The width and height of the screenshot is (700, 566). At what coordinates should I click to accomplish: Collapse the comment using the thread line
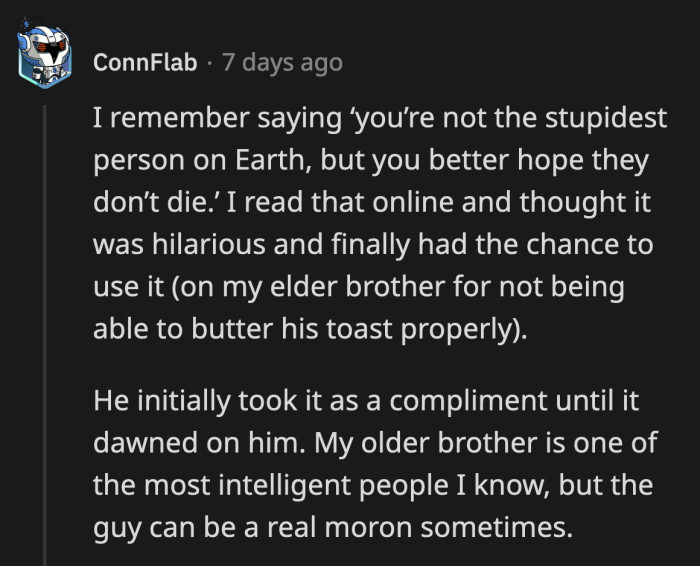pos(45,330)
